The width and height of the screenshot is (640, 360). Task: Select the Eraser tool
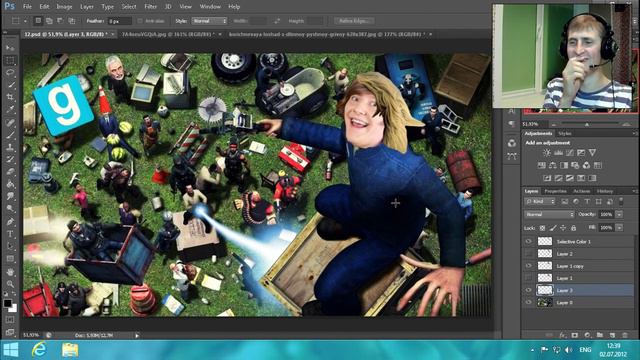(10, 171)
